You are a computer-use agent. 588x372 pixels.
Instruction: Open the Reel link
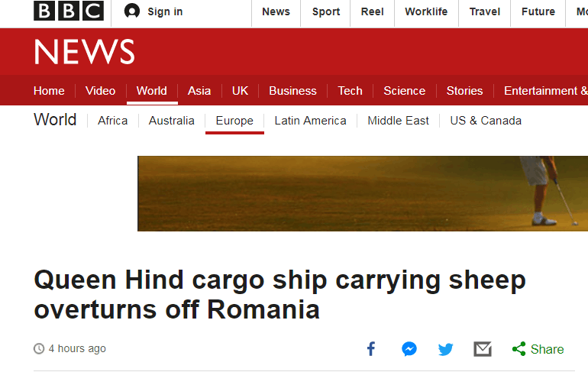pyautogui.click(x=373, y=11)
